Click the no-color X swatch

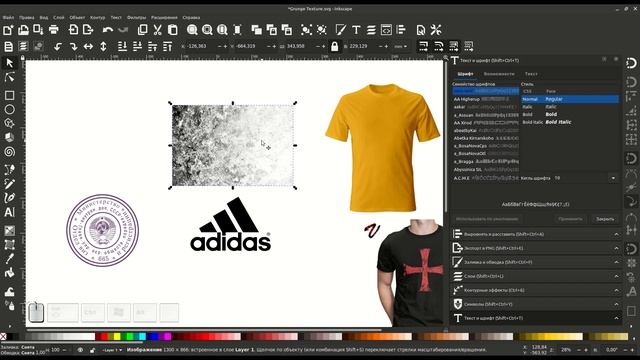[3, 337]
